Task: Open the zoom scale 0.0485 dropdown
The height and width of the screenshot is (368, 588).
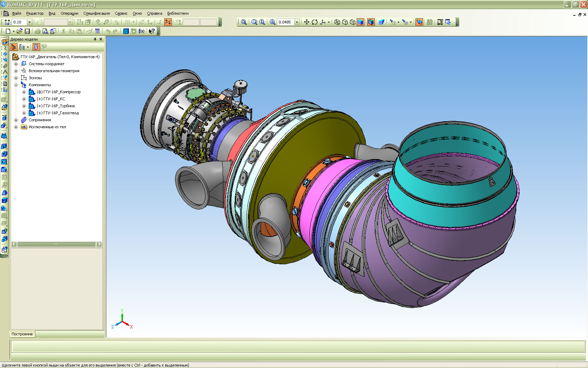Action: point(297,22)
